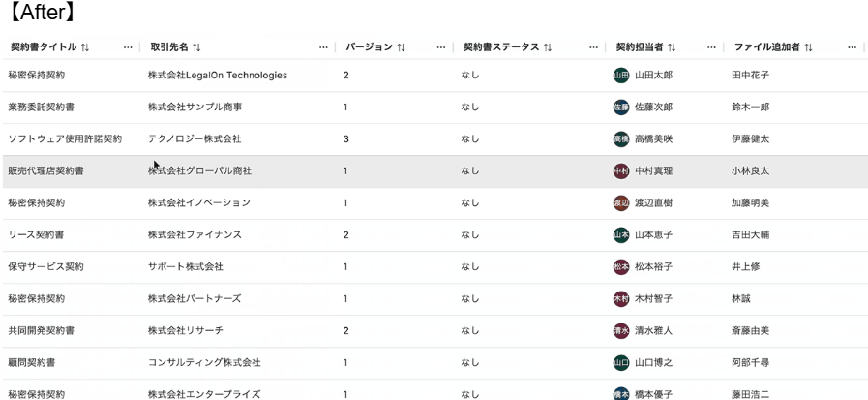This screenshot has width=868, height=400.
Task: Click the バージョン column sort arrows
Action: [x=402, y=47]
